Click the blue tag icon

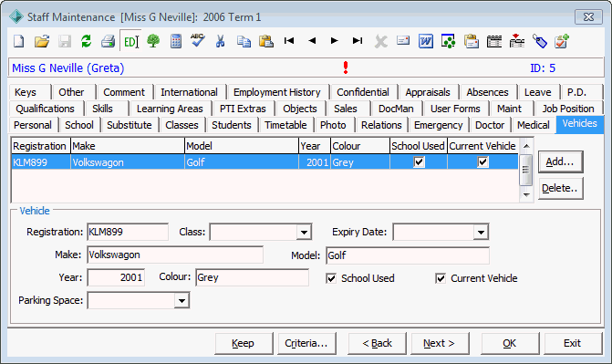539,41
